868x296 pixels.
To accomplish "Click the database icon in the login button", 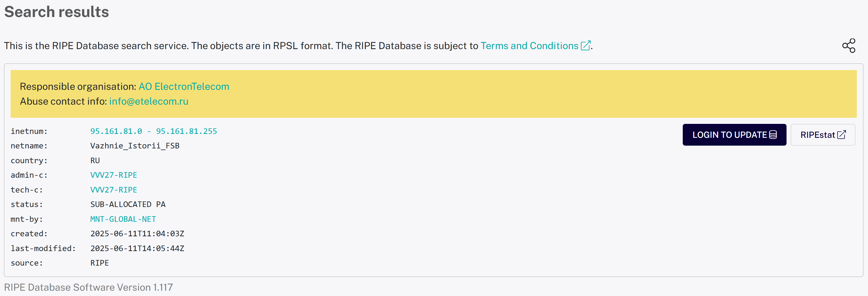I will tap(773, 135).
